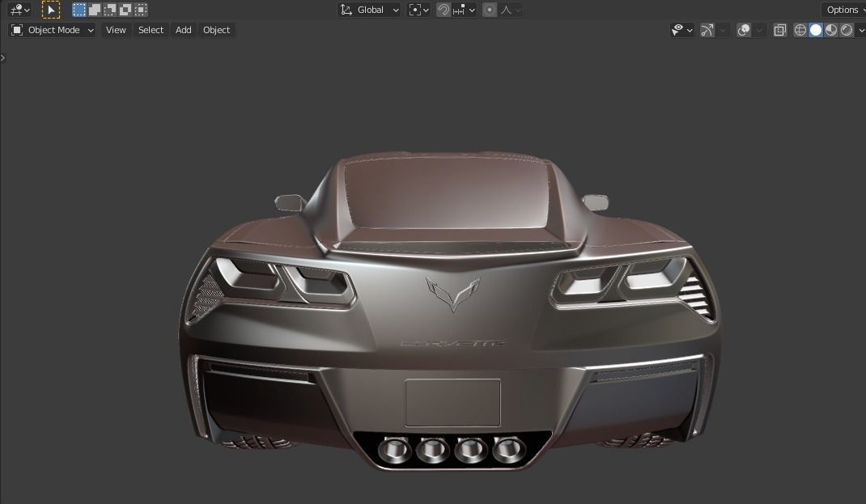Toggle proportional editing

[x=490, y=10]
